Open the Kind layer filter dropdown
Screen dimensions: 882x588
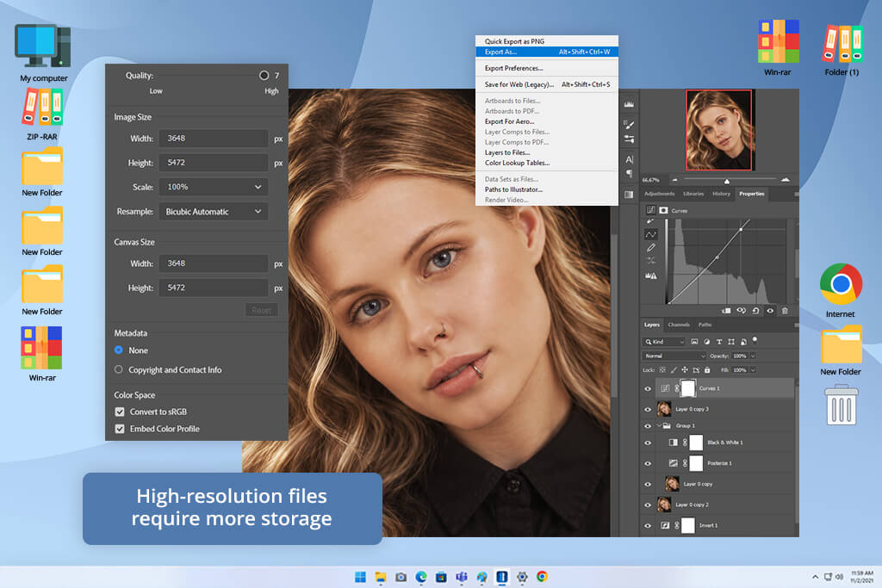click(x=664, y=341)
